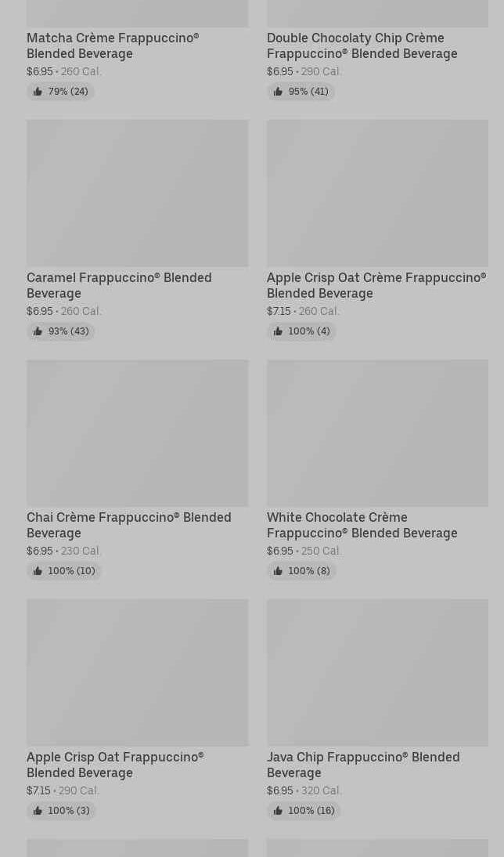Open the Java Chip Frappuccino image
Image resolution: width=504 pixels, height=857 pixels.
pyautogui.click(x=377, y=672)
